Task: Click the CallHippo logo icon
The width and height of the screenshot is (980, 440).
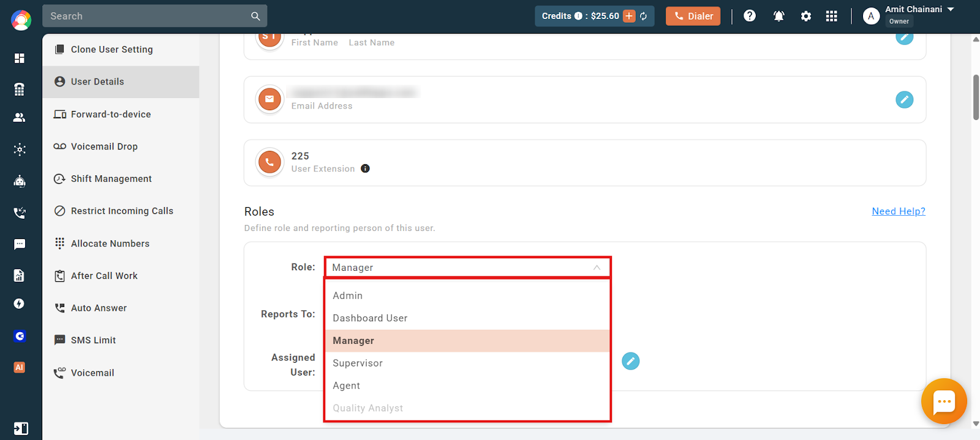Action: (21, 20)
